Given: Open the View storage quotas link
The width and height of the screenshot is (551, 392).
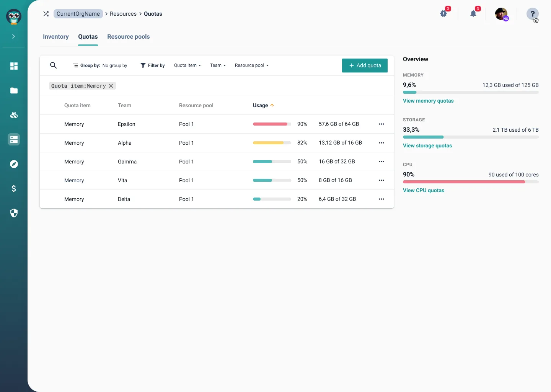Looking at the screenshot, I should pyautogui.click(x=427, y=145).
